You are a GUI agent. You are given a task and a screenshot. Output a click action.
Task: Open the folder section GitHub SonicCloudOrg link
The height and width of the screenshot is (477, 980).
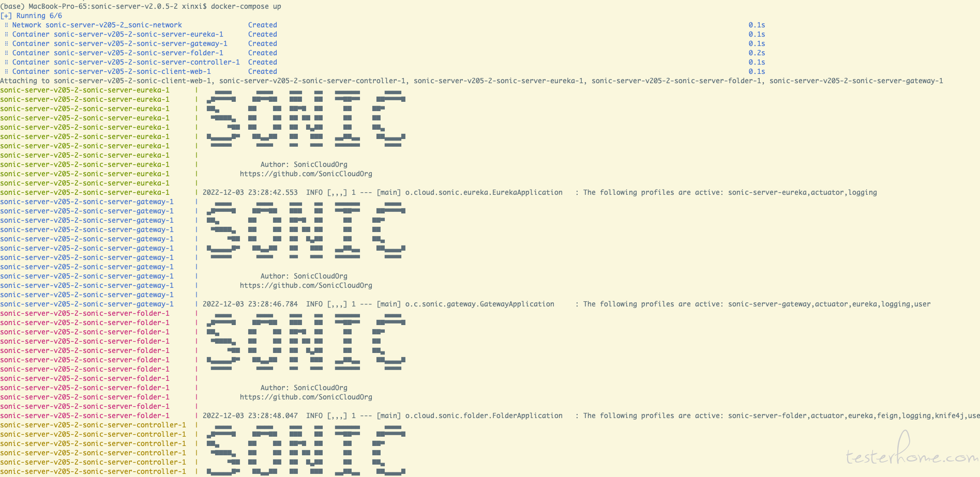[306, 397]
